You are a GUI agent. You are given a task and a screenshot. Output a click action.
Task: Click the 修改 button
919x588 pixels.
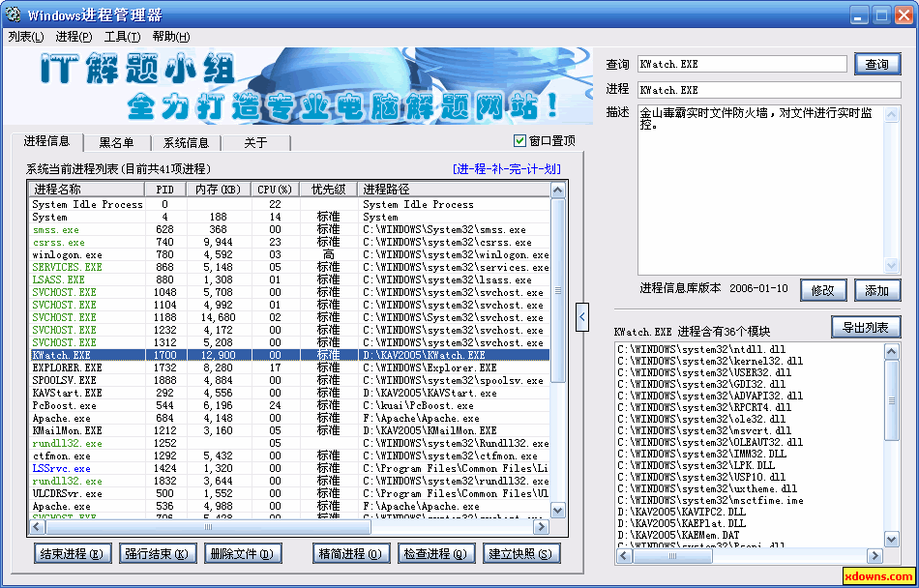point(823,290)
